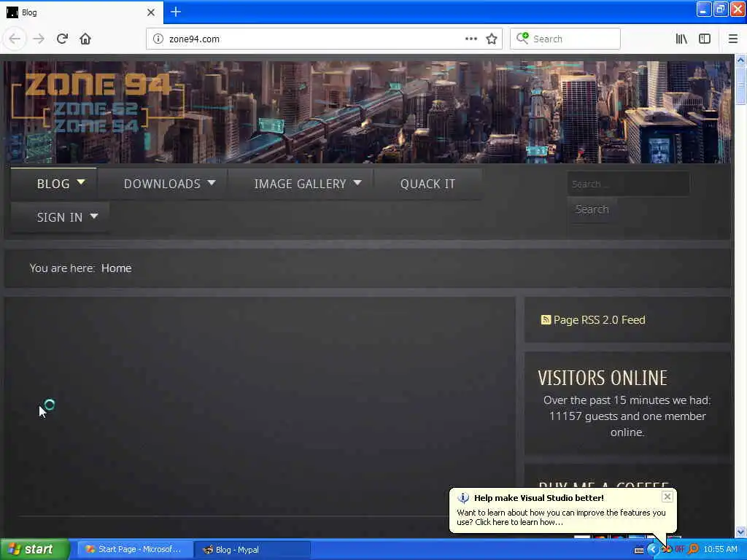Go back using the browser back arrow

pyautogui.click(x=15, y=39)
